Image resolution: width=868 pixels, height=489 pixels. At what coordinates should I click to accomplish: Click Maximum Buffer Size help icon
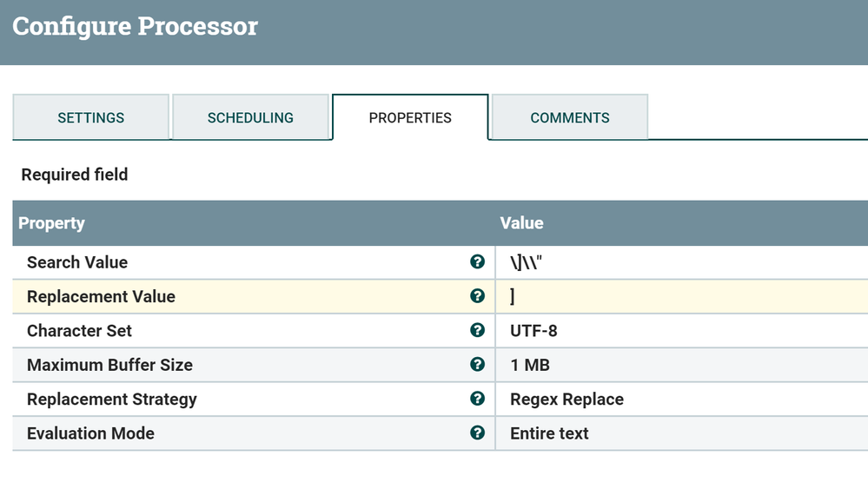(477, 365)
